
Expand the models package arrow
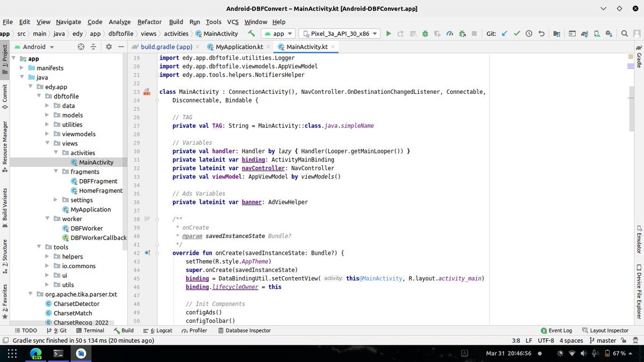pyautogui.click(x=48, y=115)
